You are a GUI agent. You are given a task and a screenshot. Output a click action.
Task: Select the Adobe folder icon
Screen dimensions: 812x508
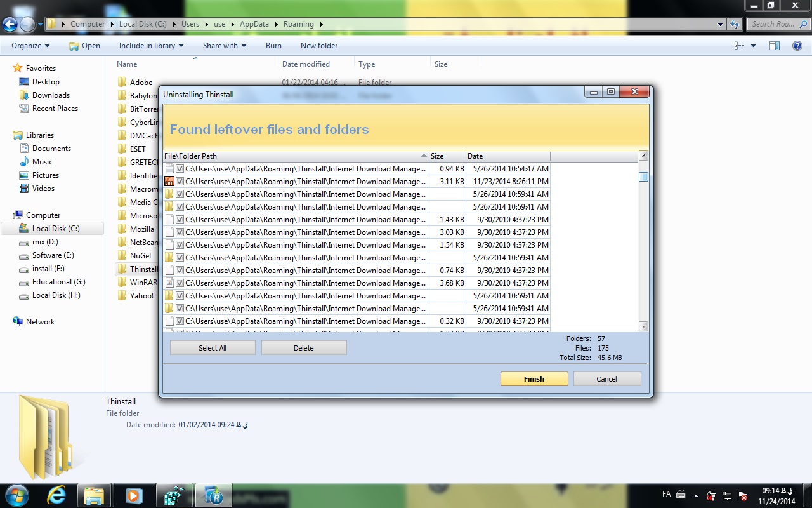122,83
